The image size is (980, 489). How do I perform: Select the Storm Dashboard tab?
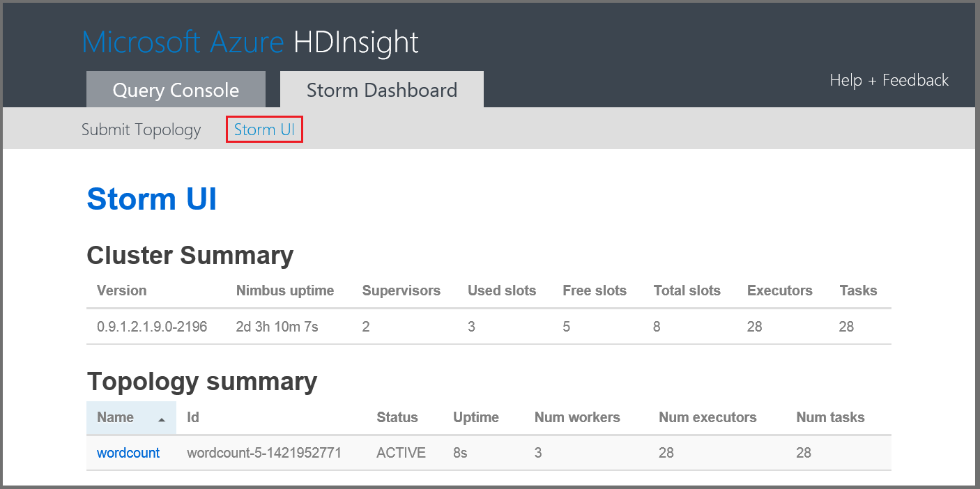(382, 89)
